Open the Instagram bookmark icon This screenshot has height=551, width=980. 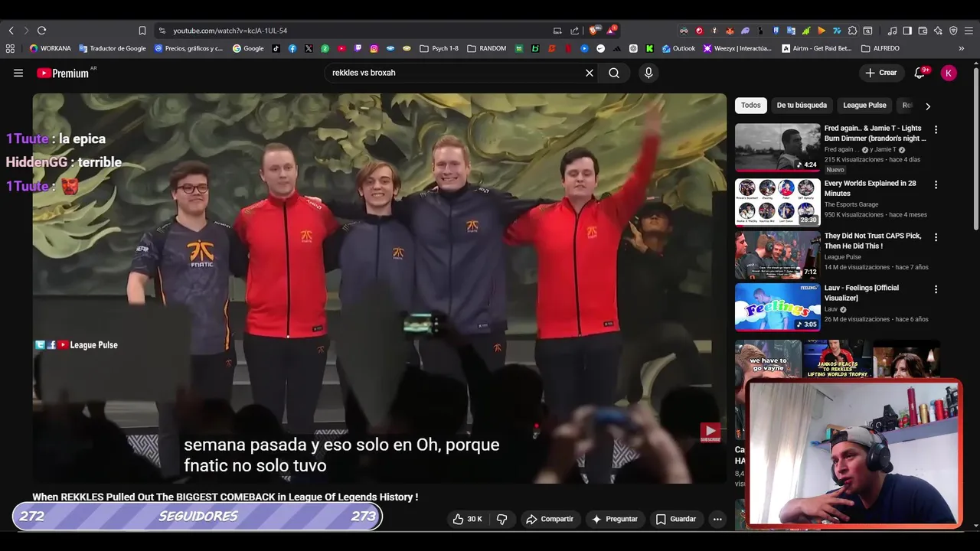[374, 48]
